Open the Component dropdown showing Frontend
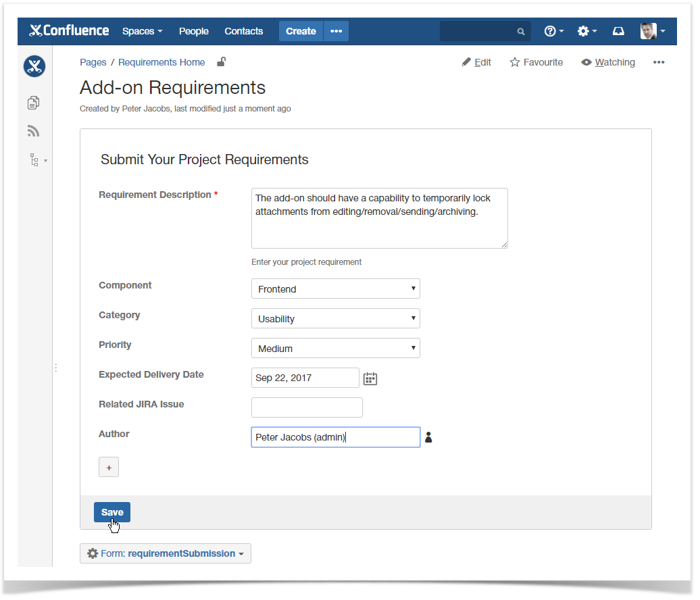The height and width of the screenshot is (600, 700). click(336, 289)
